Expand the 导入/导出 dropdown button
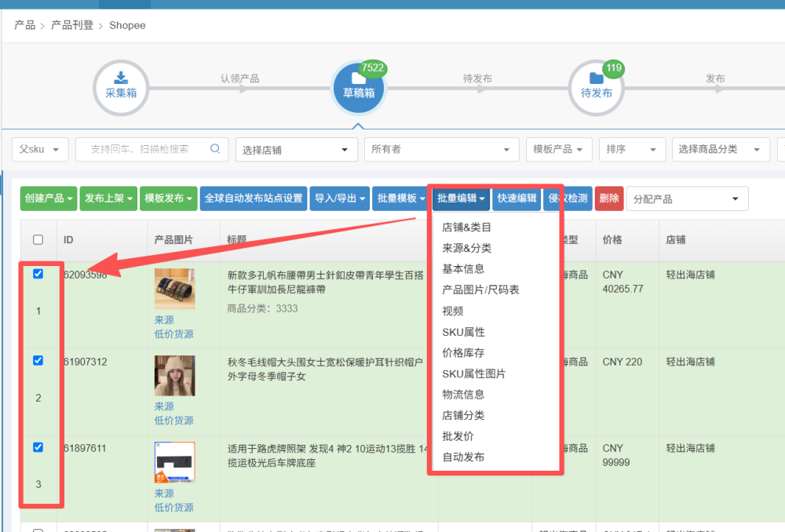 (339, 199)
